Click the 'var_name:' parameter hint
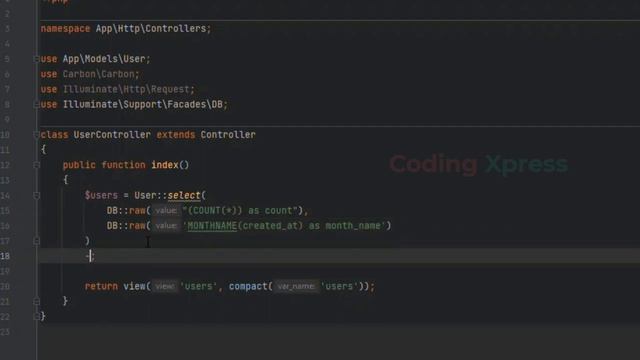The image size is (640, 360). pos(296,287)
